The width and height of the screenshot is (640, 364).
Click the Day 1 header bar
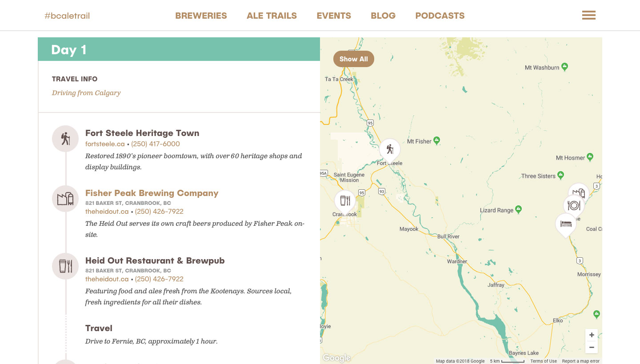tap(179, 49)
